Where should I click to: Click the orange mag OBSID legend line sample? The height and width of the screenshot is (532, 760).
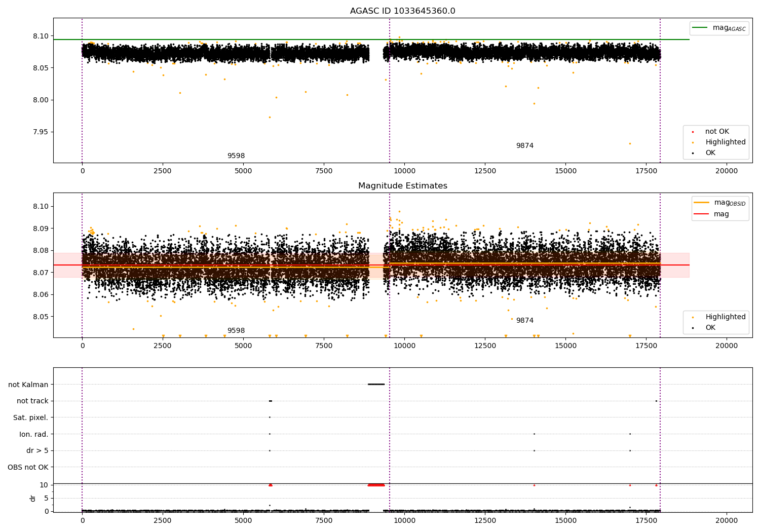pos(702,202)
